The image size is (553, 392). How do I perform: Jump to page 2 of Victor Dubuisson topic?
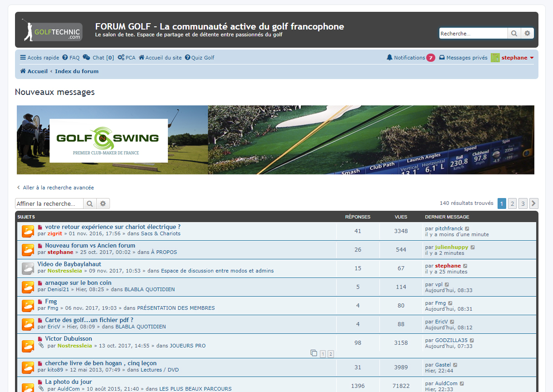point(331,354)
